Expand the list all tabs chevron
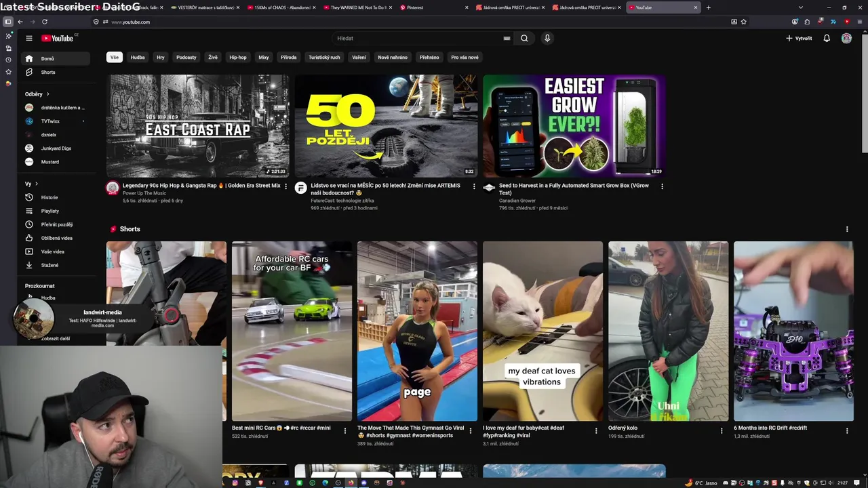The width and height of the screenshot is (868, 488). [801, 7]
